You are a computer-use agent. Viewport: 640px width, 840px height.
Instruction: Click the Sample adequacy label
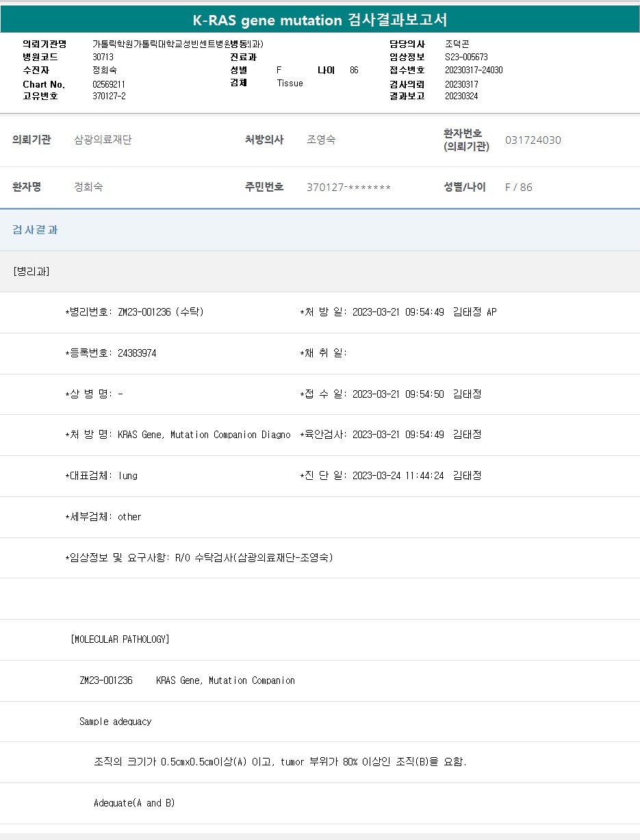click(x=115, y=722)
